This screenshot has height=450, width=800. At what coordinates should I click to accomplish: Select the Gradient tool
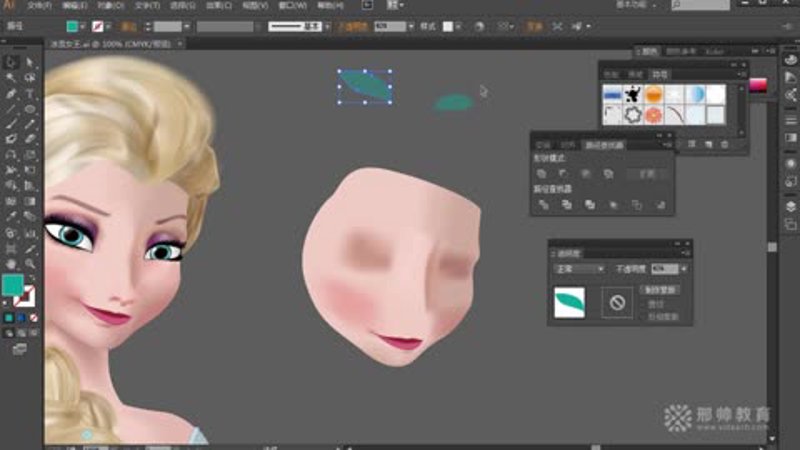(30, 201)
